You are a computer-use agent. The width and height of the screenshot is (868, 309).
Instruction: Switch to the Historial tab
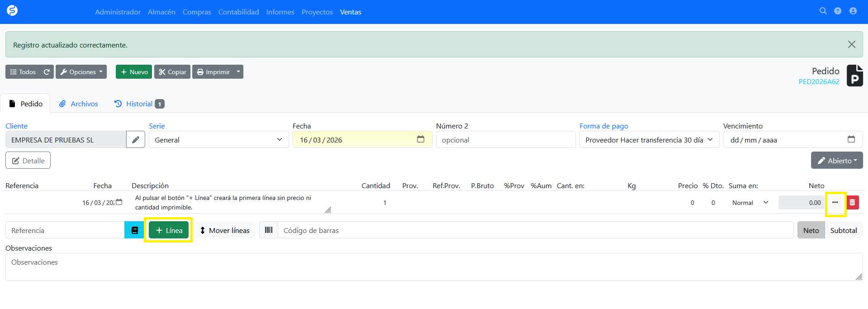click(139, 104)
